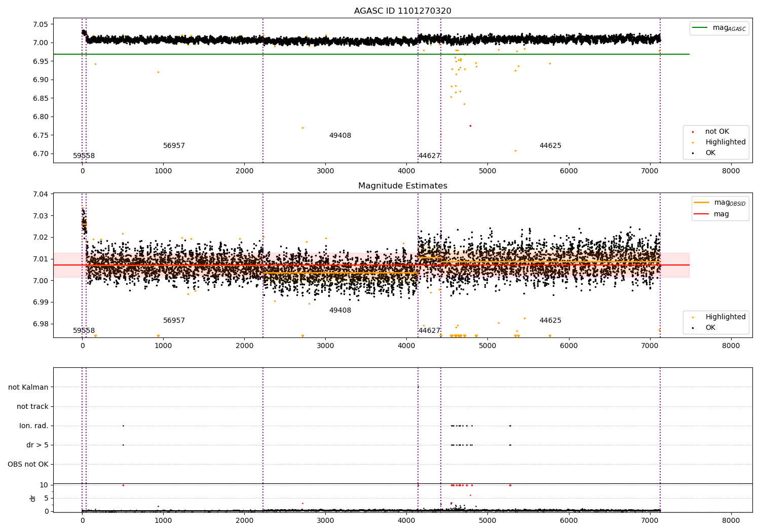Click the 7.05 y-tick on the top plot
Viewport: 760px width, 532px height.
coord(41,24)
